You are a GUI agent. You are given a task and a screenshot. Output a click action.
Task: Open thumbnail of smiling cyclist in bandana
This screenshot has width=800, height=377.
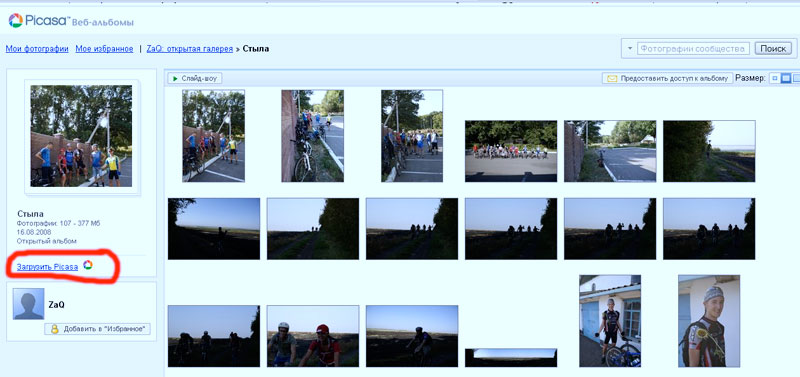709,321
